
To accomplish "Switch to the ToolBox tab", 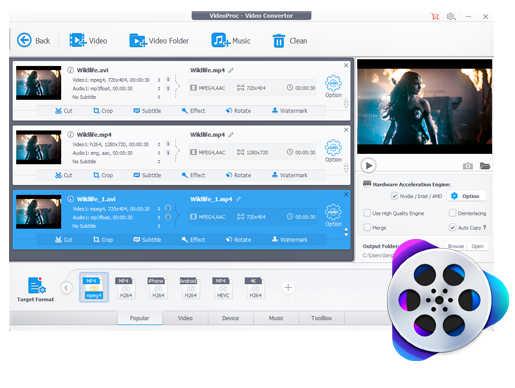I will (x=321, y=318).
